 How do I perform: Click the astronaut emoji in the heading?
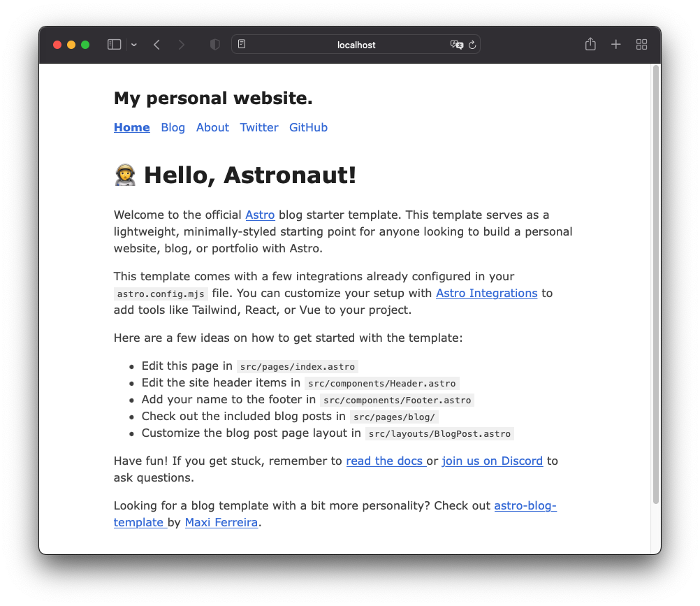pyautogui.click(x=125, y=175)
